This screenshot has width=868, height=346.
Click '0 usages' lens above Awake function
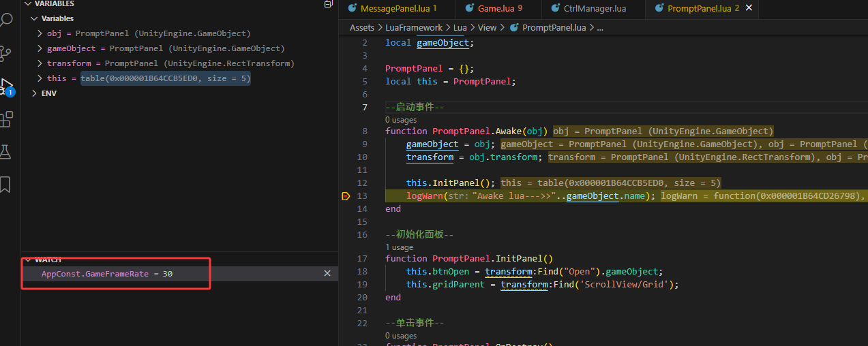(x=401, y=120)
